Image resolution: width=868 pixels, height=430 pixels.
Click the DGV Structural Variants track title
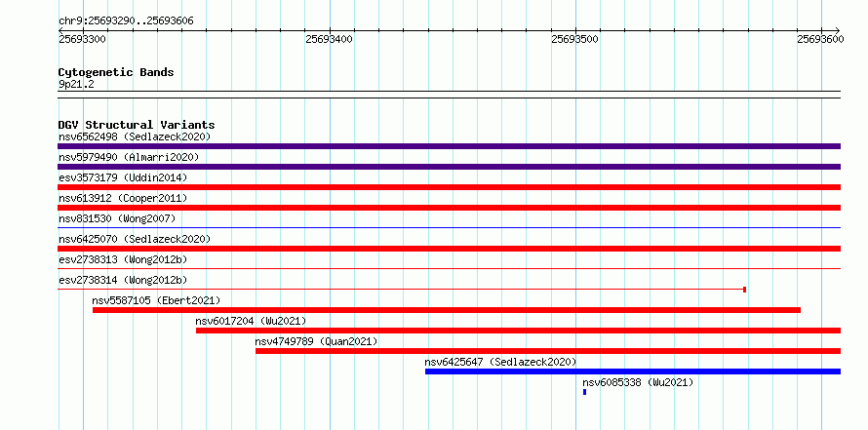(137, 125)
